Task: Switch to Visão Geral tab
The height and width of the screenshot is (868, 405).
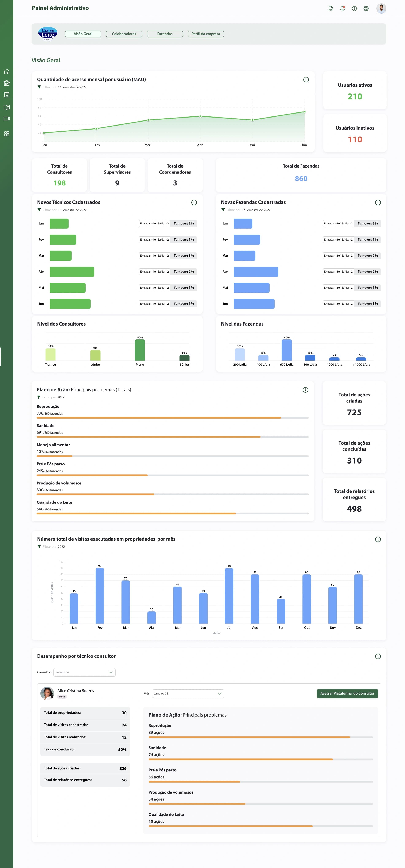Action: (83, 34)
